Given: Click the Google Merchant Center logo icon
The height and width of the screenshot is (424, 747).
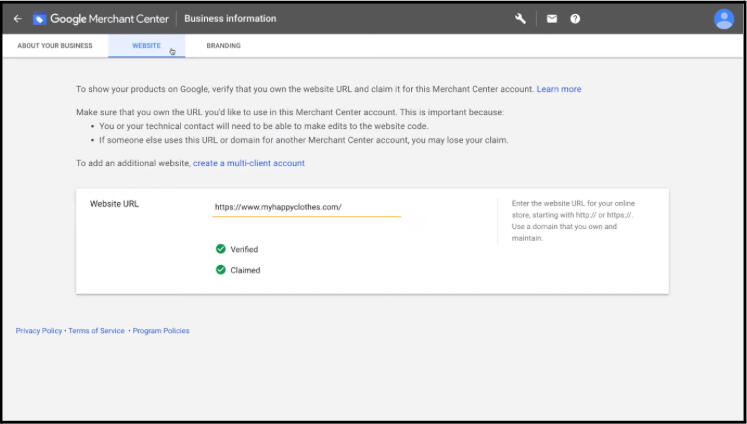Looking at the screenshot, I should tap(39, 19).
